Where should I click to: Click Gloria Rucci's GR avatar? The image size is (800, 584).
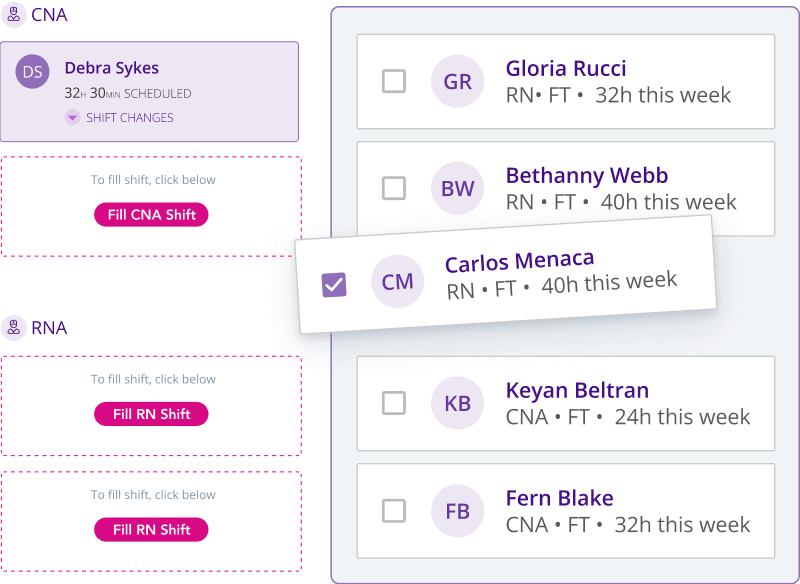[457, 82]
